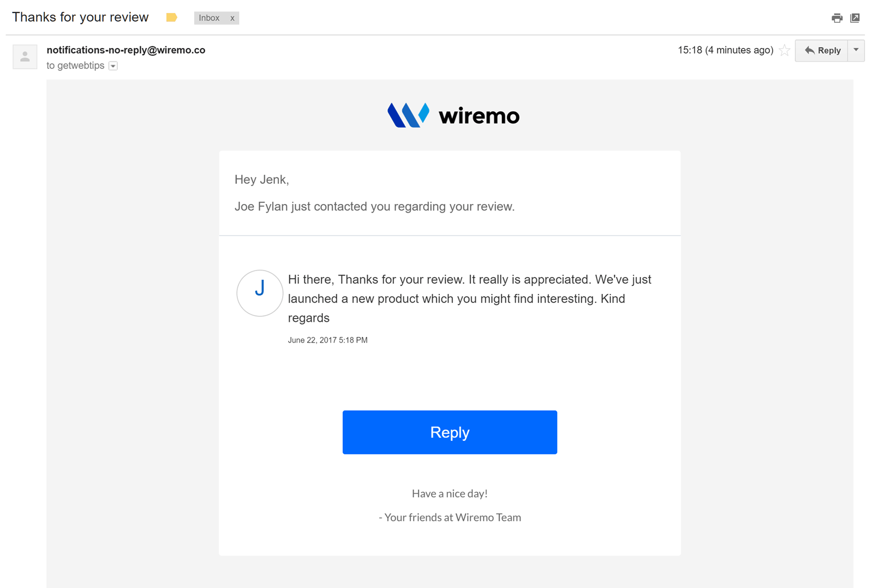
Task: Click the Wiremo logo in email
Action: (x=453, y=115)
